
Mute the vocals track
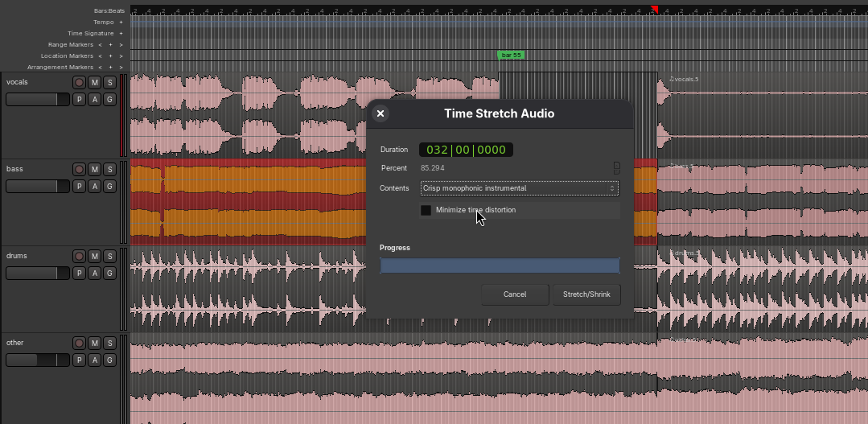click(95, 83)
